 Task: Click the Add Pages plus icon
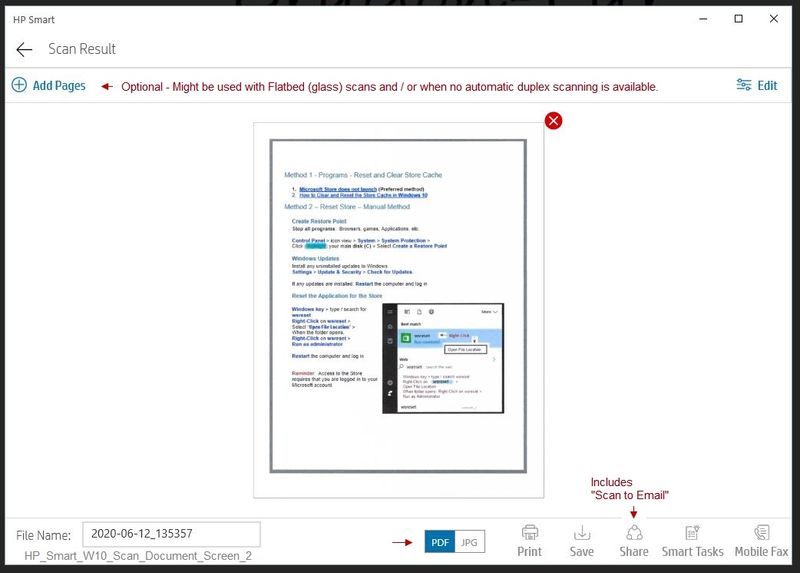pyautogui.click(x=19, y=85)
